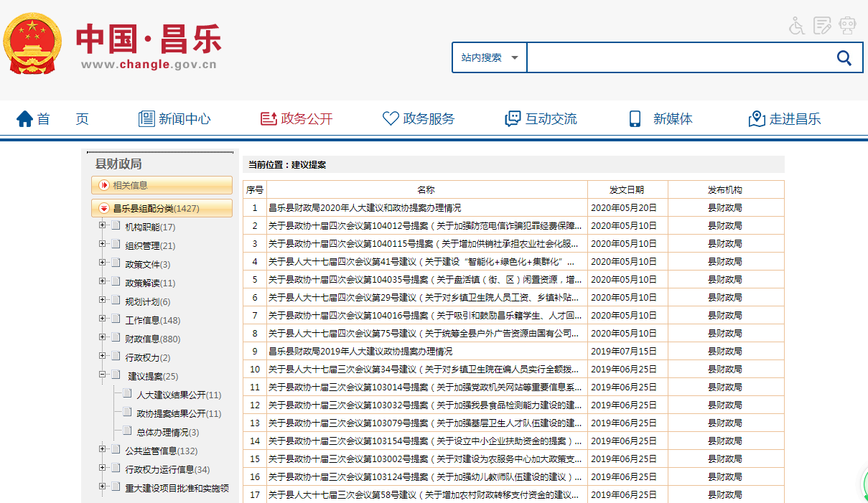Collapse the 建议提案 tree node
Viewport: 868px width, 503px height.
coord(102,375)
